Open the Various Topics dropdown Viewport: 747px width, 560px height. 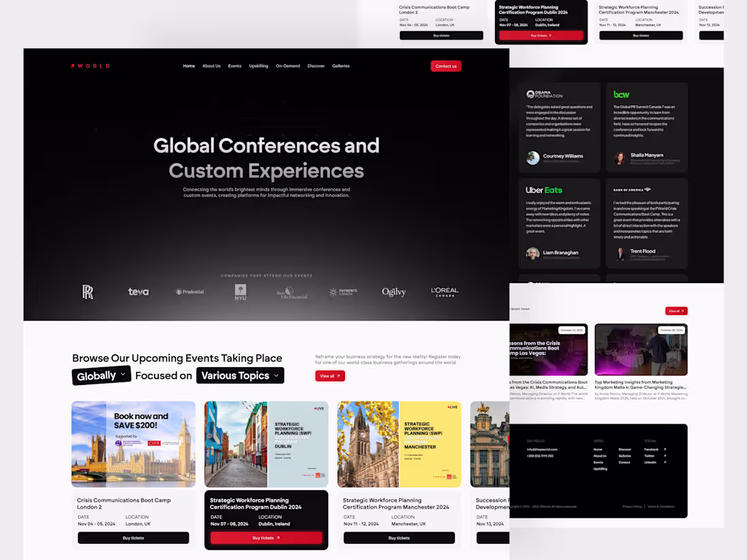tap(240, 375)
